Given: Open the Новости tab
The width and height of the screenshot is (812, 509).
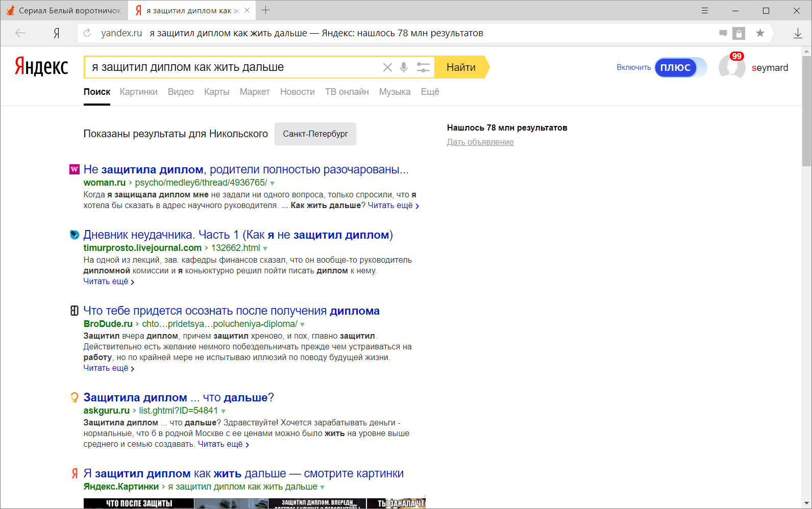Looking at the screenshot, I should (298, 92).
